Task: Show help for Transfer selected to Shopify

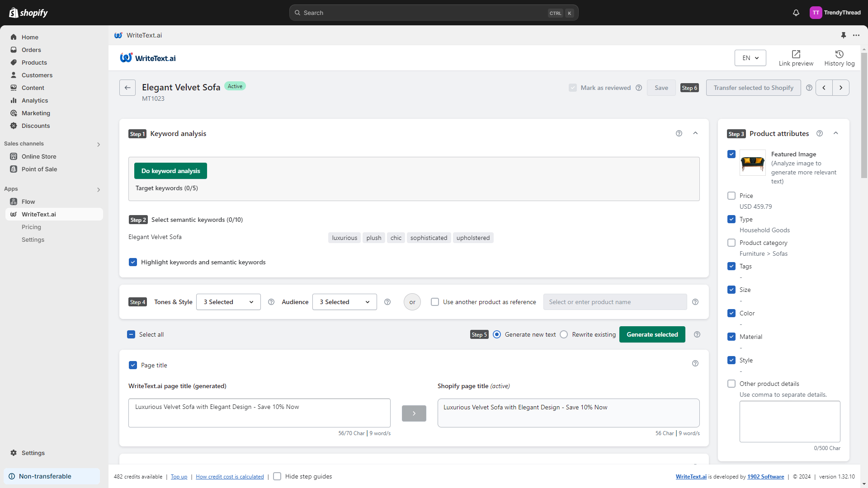Action: 809,88
